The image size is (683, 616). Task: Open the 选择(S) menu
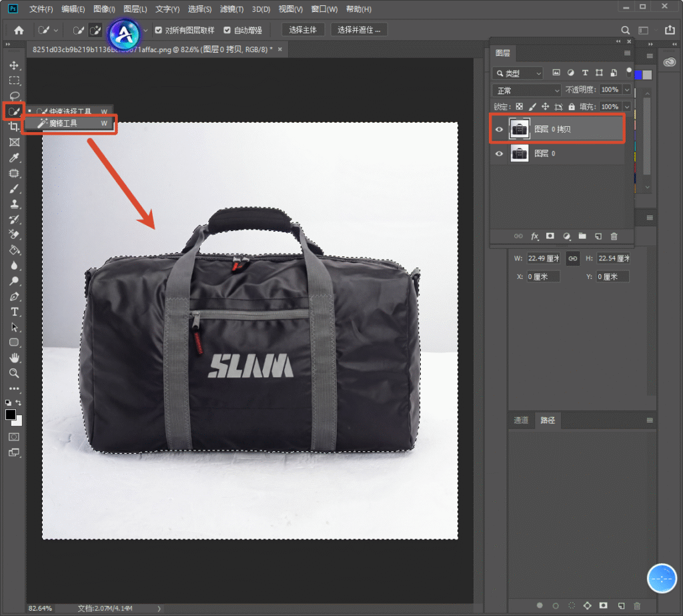click(x=199, y=9)
